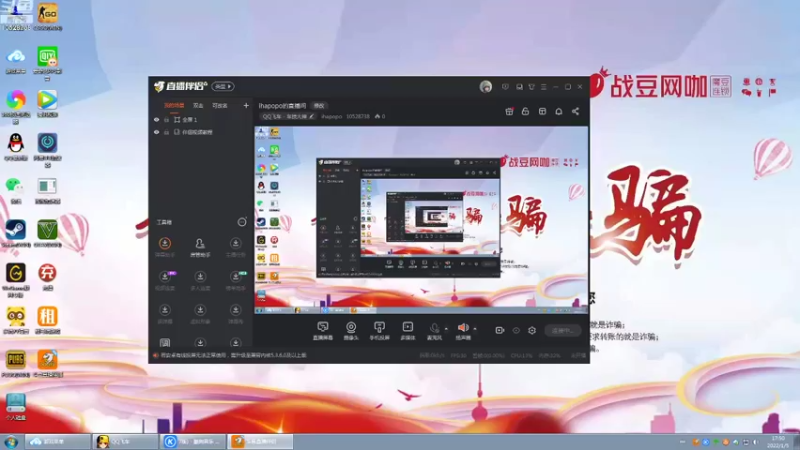Click the purple-badged tool in the toolbox
This screenshot has width=800, height=450.
pyautogui.click(x=165, y=281)
